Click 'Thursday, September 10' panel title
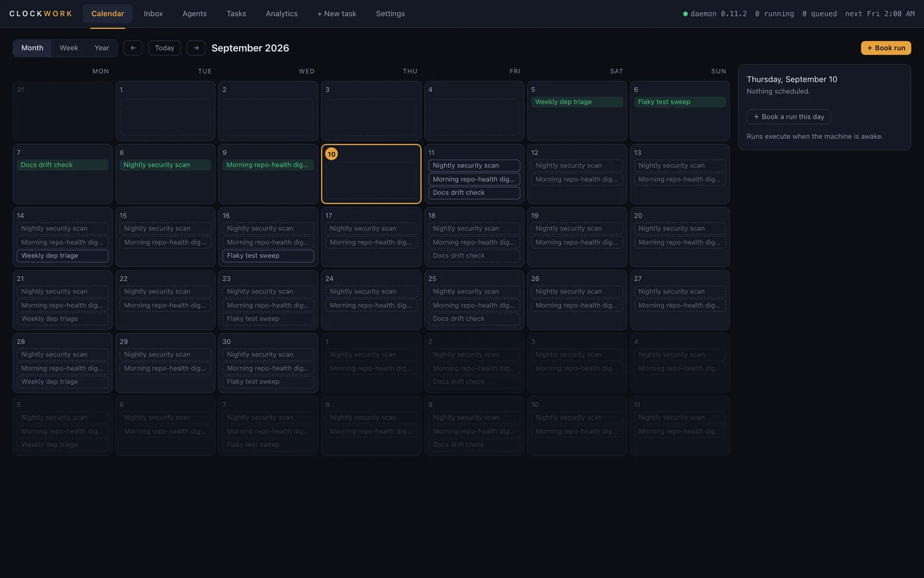Viewport: 924px width, 578px height. (792, 79)
